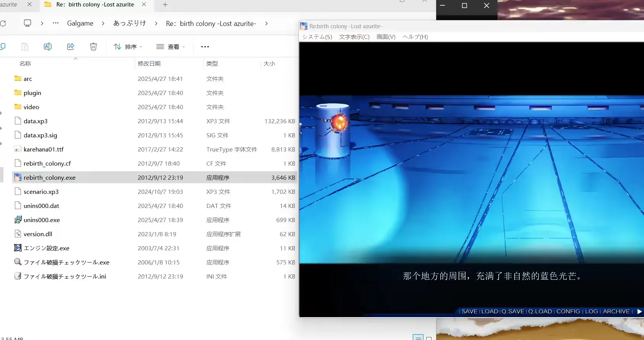Viewport: 644px width, 340px height.
Task: Open ARCHIVE in the game toolbar
Action: pos(616,311)
